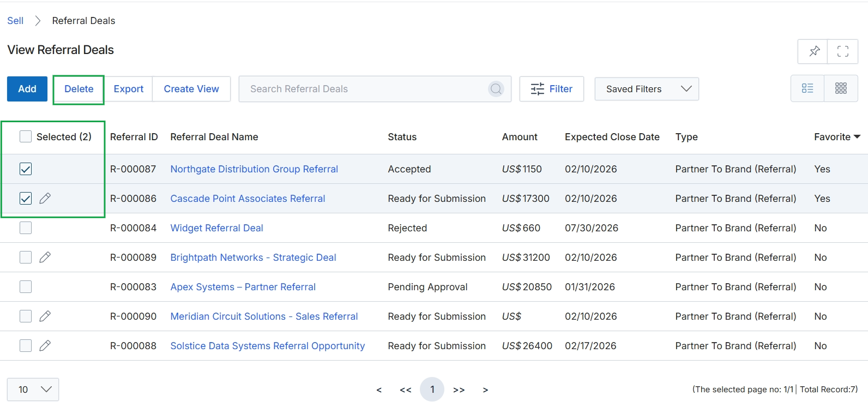Check the R-000090 row checkbox
868x413 pixels.
26,316
